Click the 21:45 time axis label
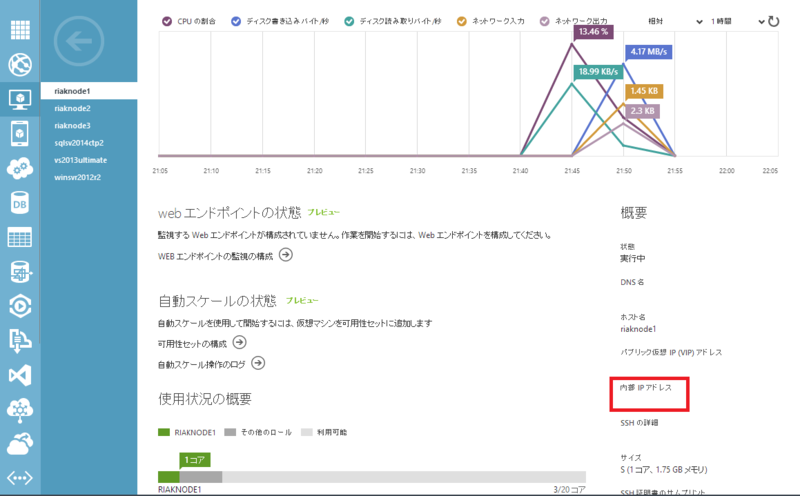The width and height of the screenshot is (800, 496). point(572,171)
